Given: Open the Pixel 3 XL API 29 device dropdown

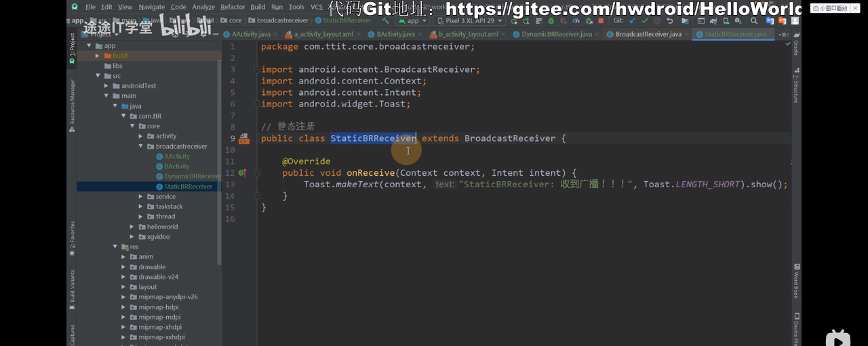Looking at the screenshot, I should pyautogui.click(x=469, y=21).
